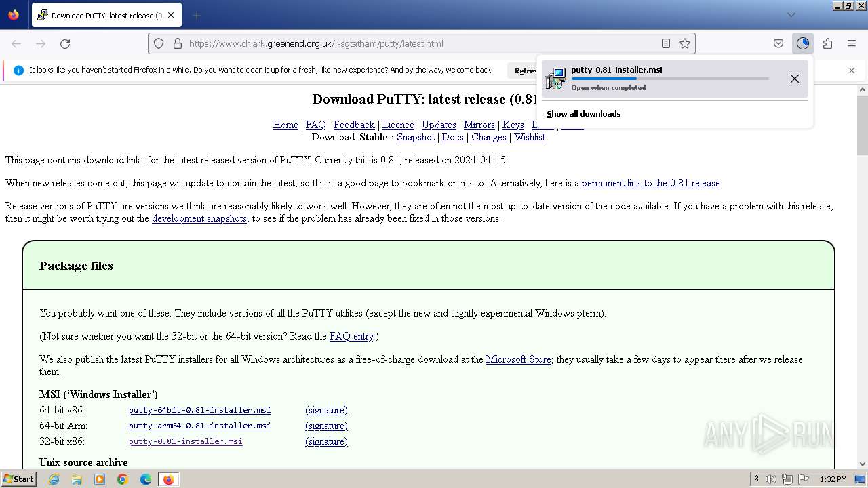The width and height of the screenshot is (868, 488).
Task: Save page to Pocket icon
Action: (778, 43)
